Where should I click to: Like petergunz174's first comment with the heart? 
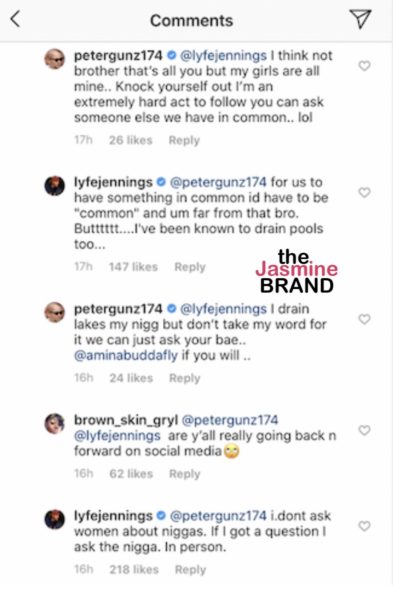click(364, 66)
